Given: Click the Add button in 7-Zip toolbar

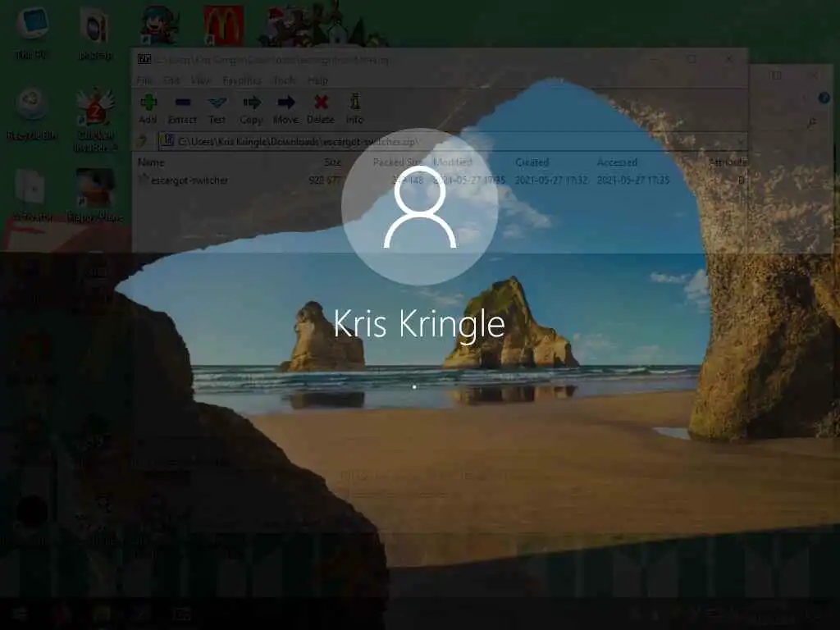Looking at the screenshot, I should point(148,109).
